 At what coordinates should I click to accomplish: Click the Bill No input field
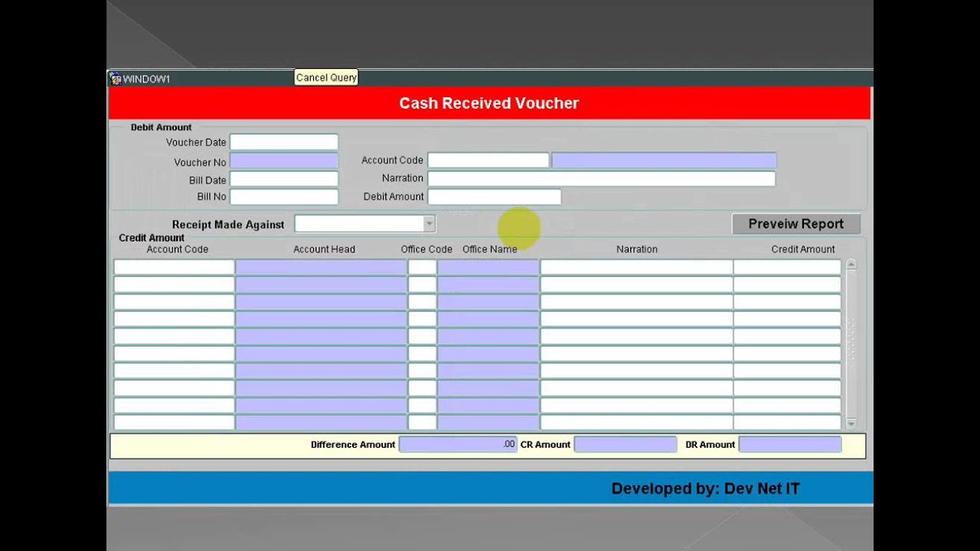click(x=284, y=197)
